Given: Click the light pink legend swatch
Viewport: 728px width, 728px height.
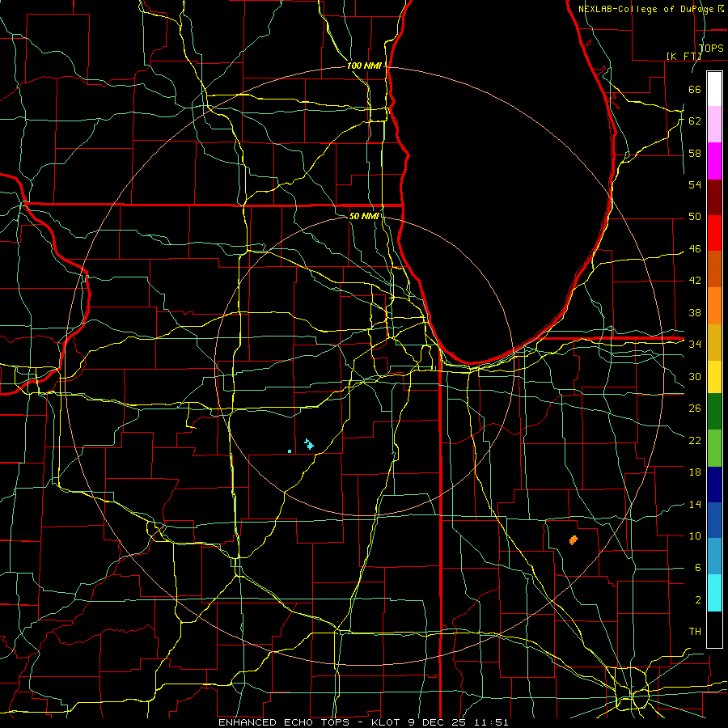Looking at the screenshot, I should (x=714, y=125).
